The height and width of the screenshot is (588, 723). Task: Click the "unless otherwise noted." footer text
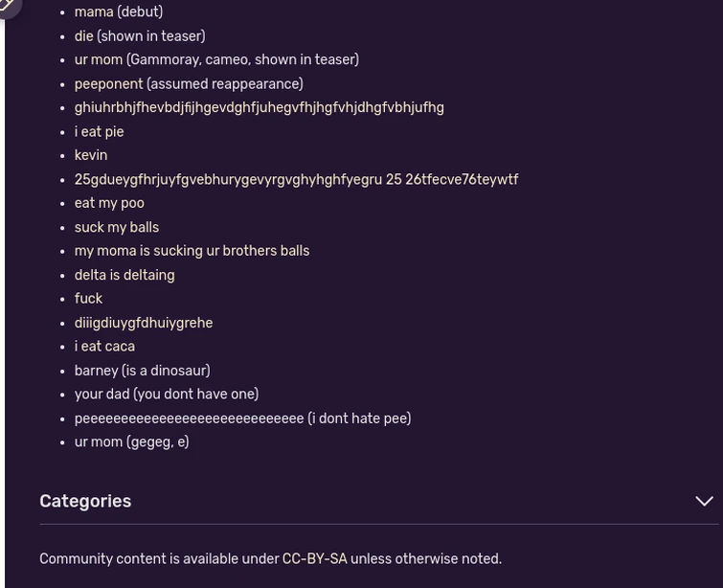(426, 559)
